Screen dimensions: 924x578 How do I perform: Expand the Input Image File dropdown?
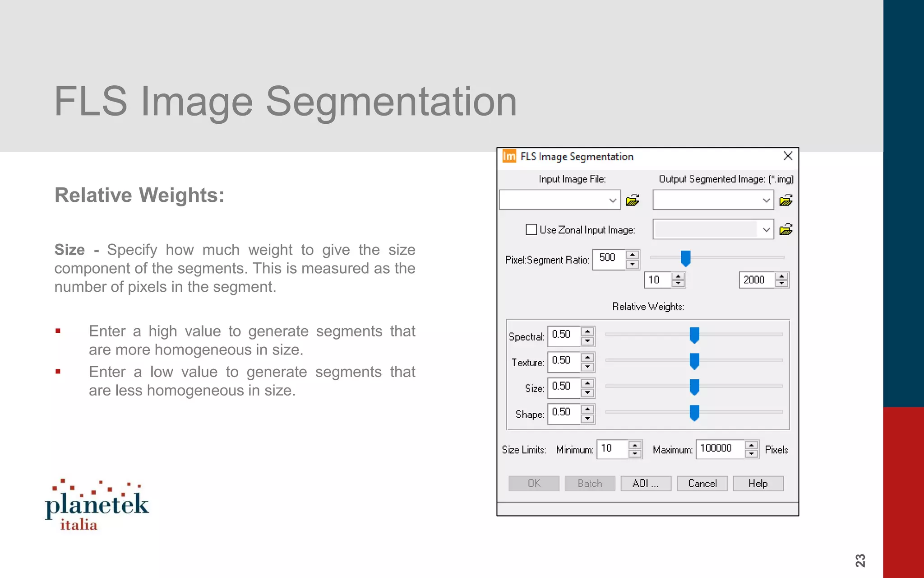tap(612, 200)
